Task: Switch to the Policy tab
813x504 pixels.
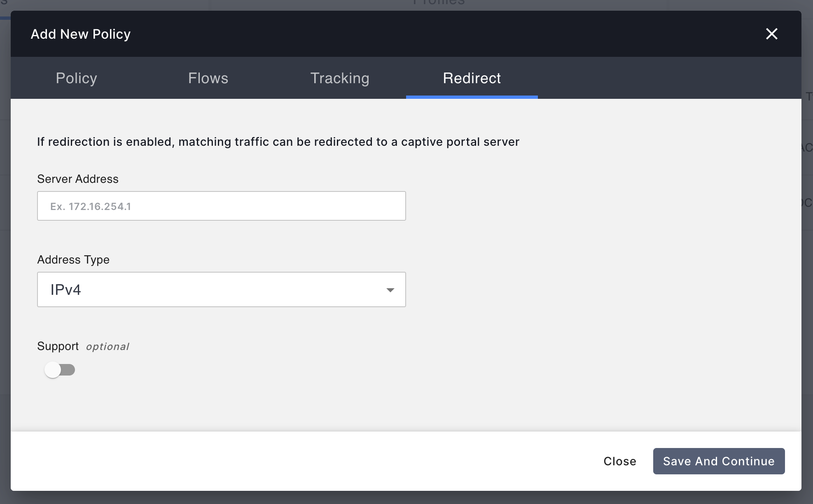Action: click(x=76, y=78)
